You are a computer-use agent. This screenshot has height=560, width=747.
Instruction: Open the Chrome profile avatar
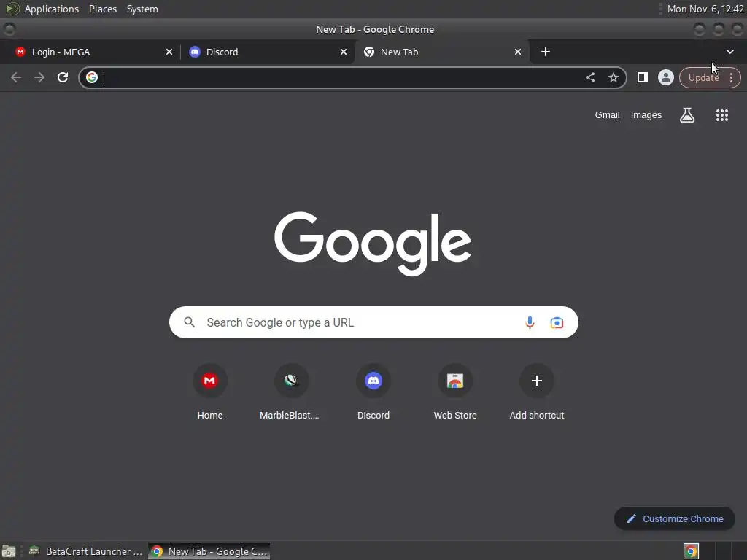(665, 77)
